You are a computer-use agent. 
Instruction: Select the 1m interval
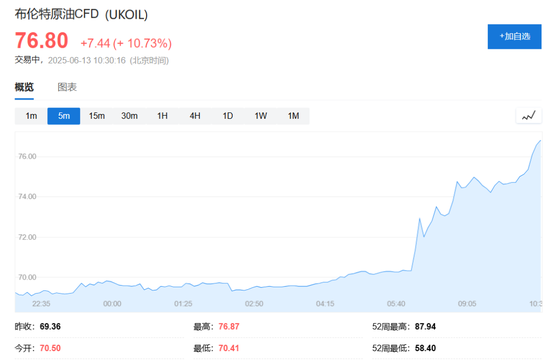point(31,116)
